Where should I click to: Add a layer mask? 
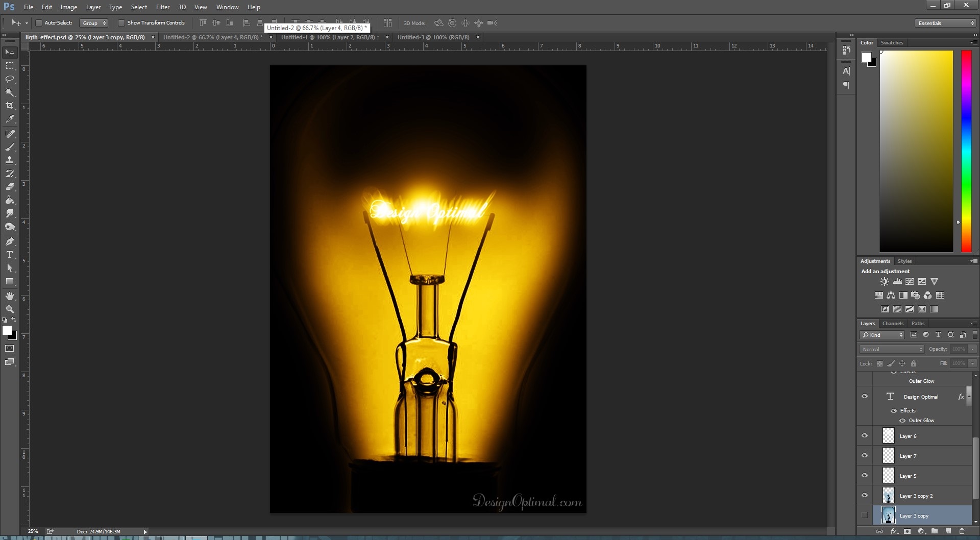[907, 531]
